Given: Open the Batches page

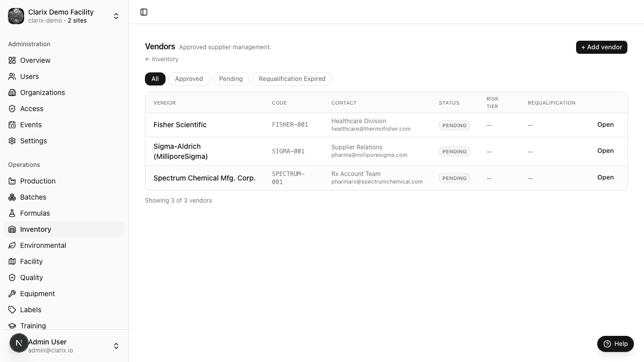Looking at the screenshot, I should 64,197.
